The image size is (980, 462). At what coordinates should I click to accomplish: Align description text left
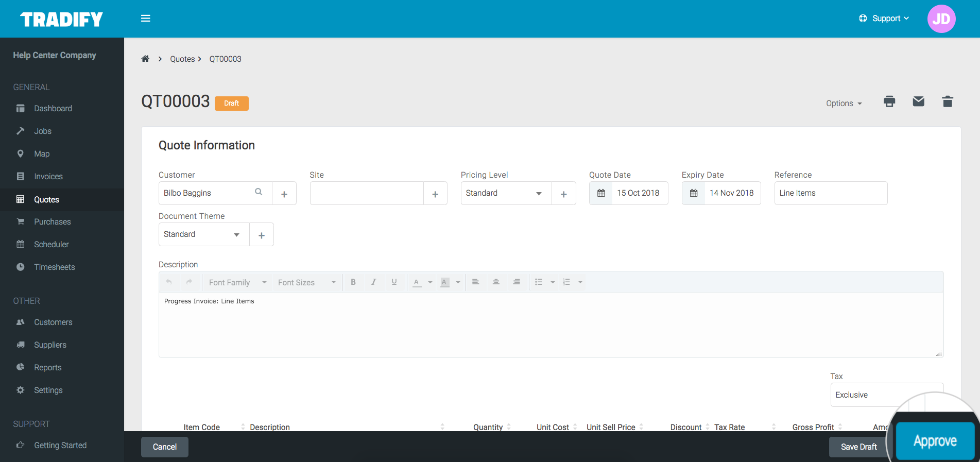[x=475, y=282]
